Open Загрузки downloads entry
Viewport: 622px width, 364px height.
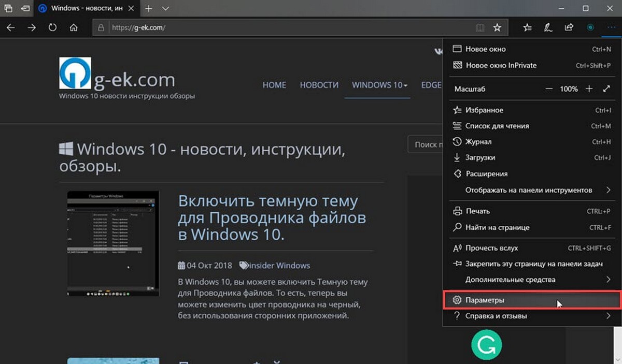pyautogui.click(x=532, y=157)
